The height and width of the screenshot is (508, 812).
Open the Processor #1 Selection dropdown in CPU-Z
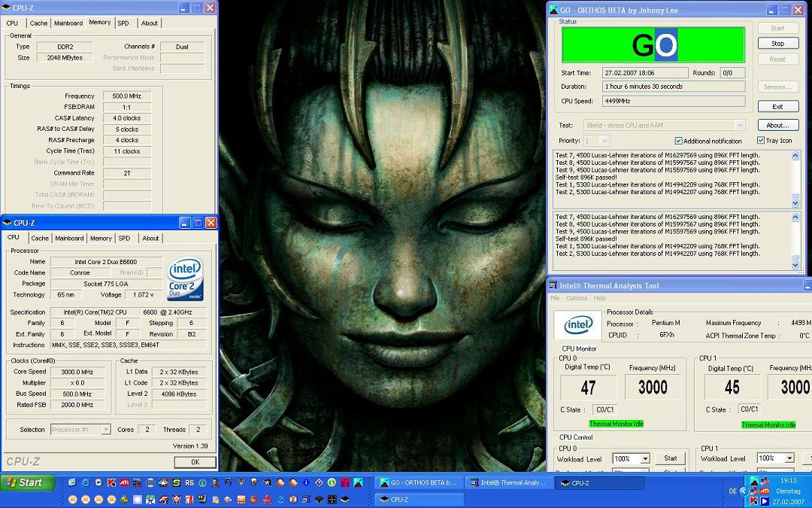point(106,429)
